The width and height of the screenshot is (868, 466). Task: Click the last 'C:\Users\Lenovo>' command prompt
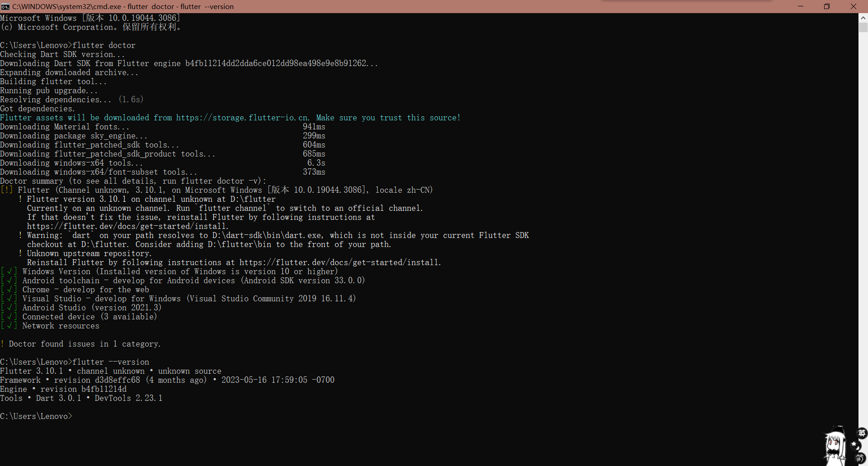36,416
